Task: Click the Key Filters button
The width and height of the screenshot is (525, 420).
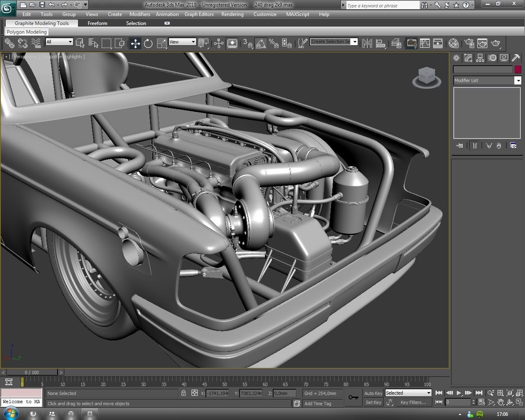Action: tap(413, 402)
